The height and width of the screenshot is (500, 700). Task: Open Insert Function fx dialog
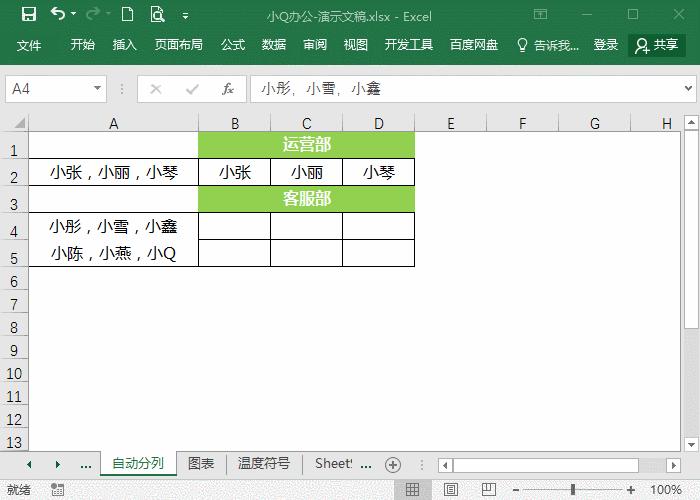coord(228,89)
